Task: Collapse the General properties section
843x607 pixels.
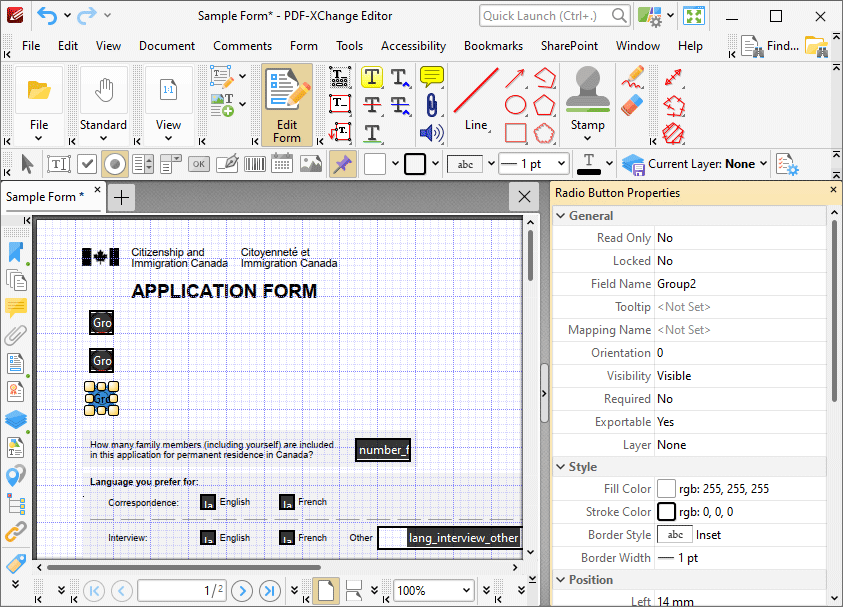Action: click(x=561, y=216)
